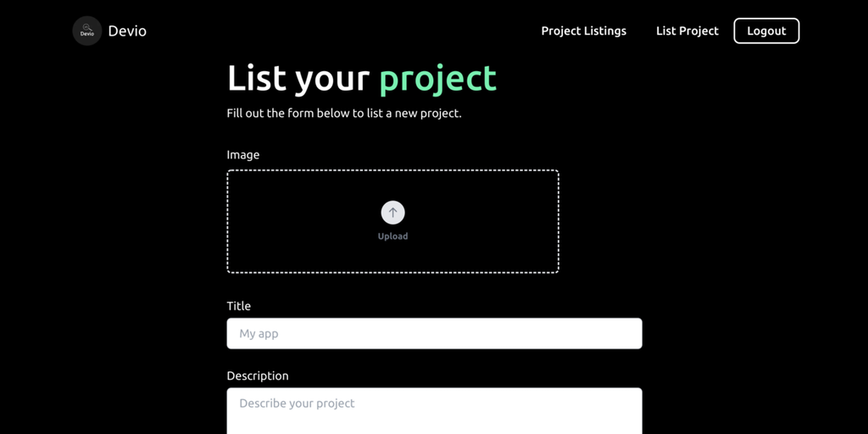The width and height of the screenshot is (868, 434).
Task: Click the 'Fill out the form below' subtitle
Action: tap(344, 114)
